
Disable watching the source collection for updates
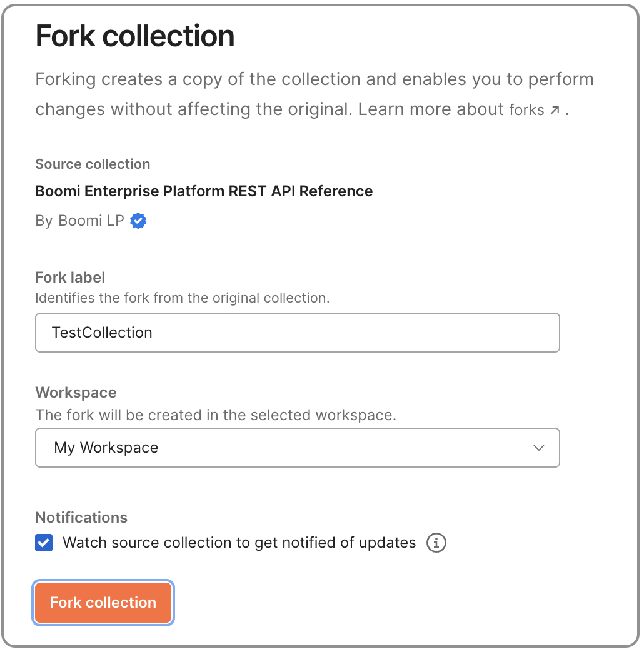43,543
